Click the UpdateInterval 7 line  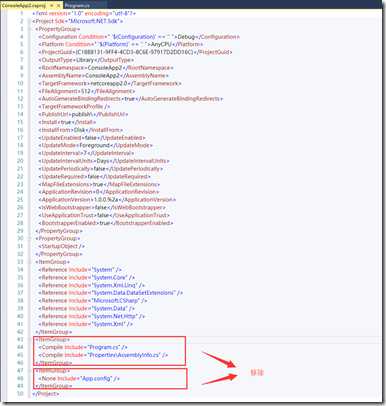[x=86, y=153]
